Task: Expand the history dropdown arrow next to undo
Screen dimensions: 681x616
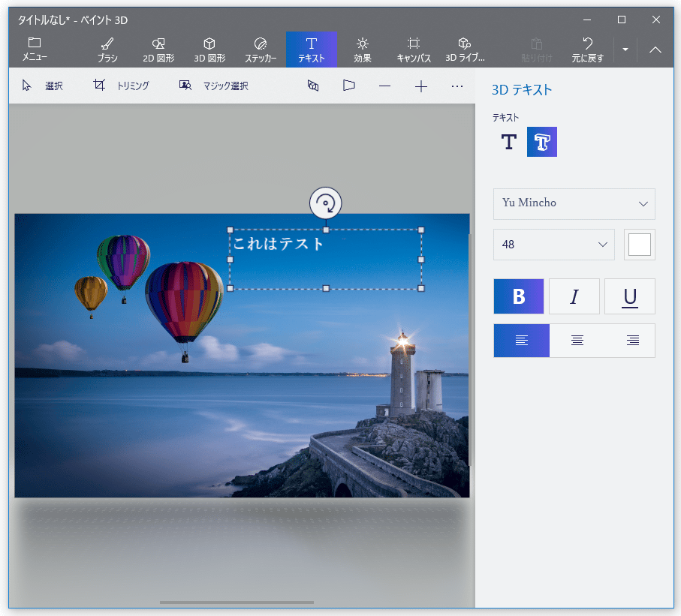Action: [x=625, y=50]
